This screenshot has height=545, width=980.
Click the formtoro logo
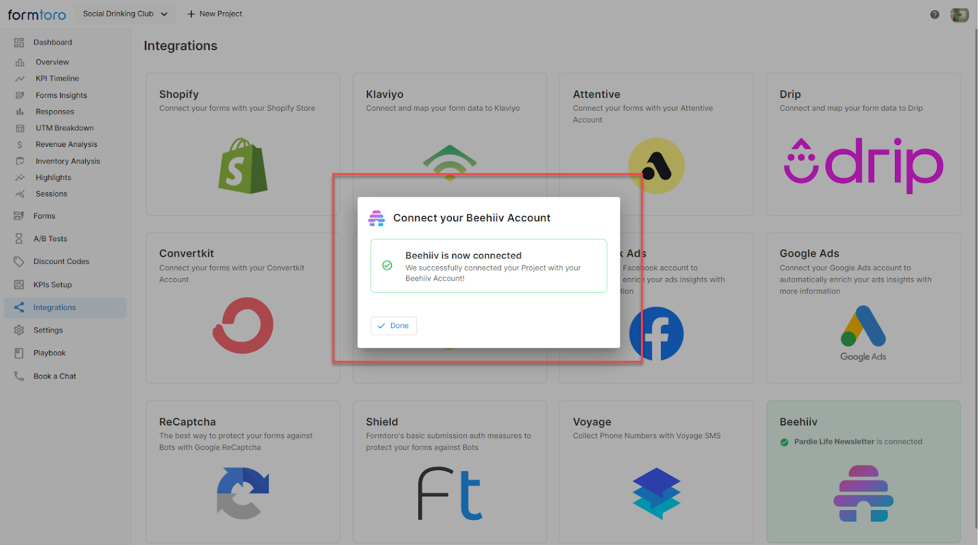pos(37,14)
